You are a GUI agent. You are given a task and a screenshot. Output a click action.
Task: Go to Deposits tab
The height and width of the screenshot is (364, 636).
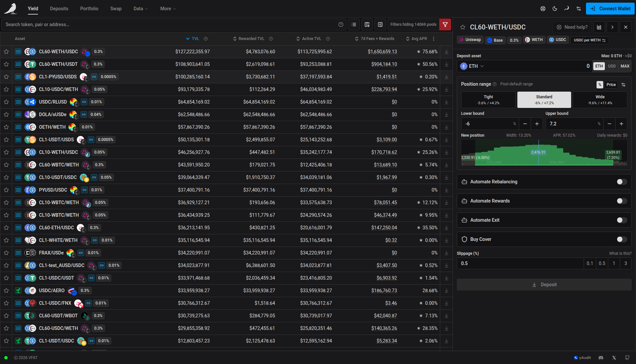(x=59, y=9)
